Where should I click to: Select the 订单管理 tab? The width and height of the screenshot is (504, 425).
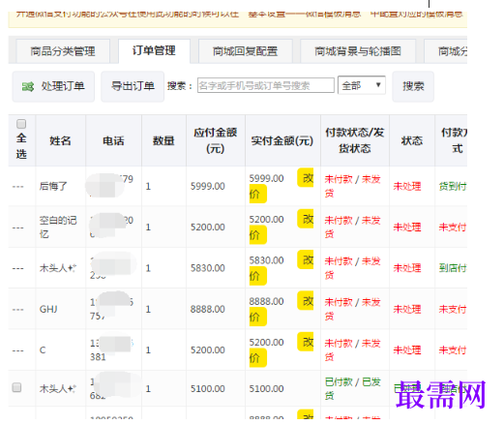154,50
